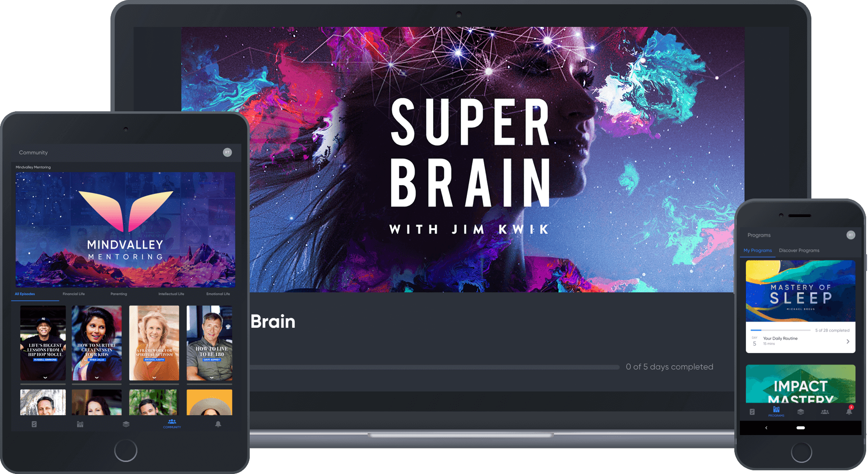The image size is (868, 474).
Task: Tap the Android back arrow on phone
Action: coord(766,428)
